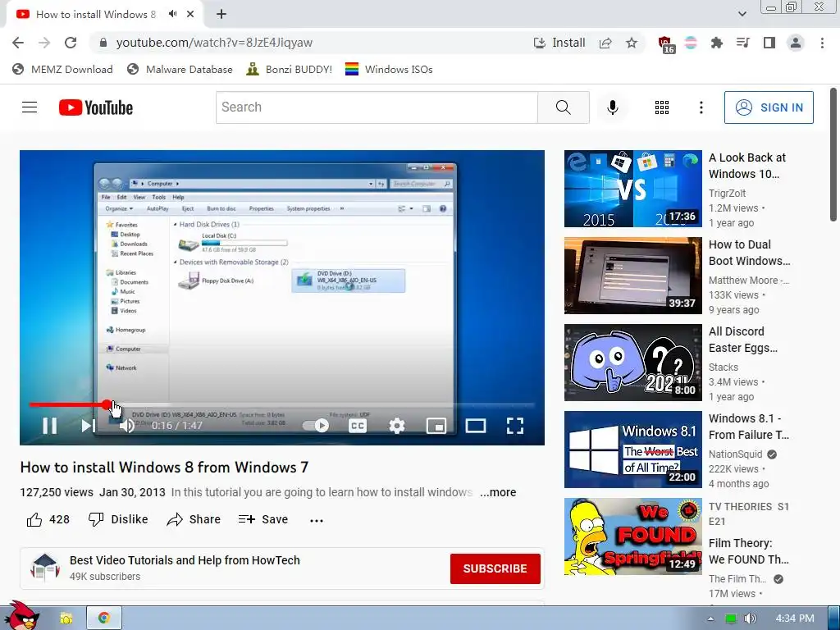840x630 pixels.
Task: Open more actions ellipsis below the video
Action: pyautogui.click(x=317, y=520)
